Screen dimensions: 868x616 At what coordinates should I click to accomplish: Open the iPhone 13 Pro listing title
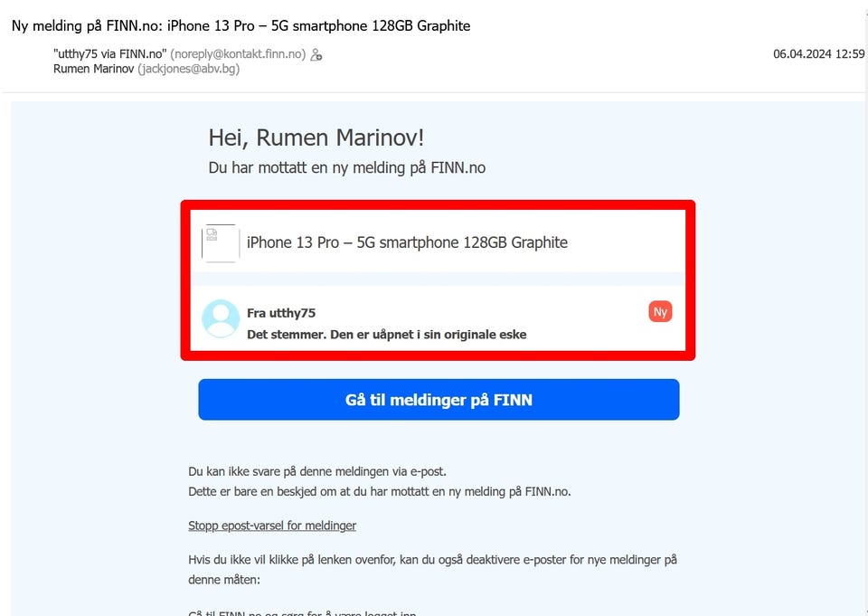(407, 242)
